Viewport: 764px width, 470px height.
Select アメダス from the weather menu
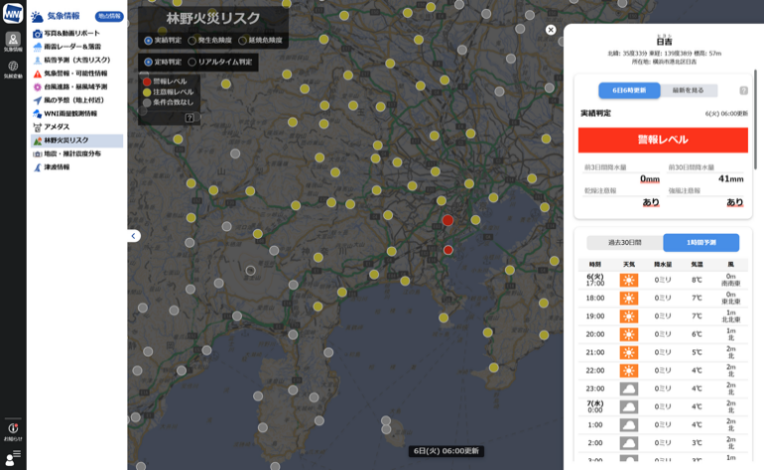coord(56,127)
